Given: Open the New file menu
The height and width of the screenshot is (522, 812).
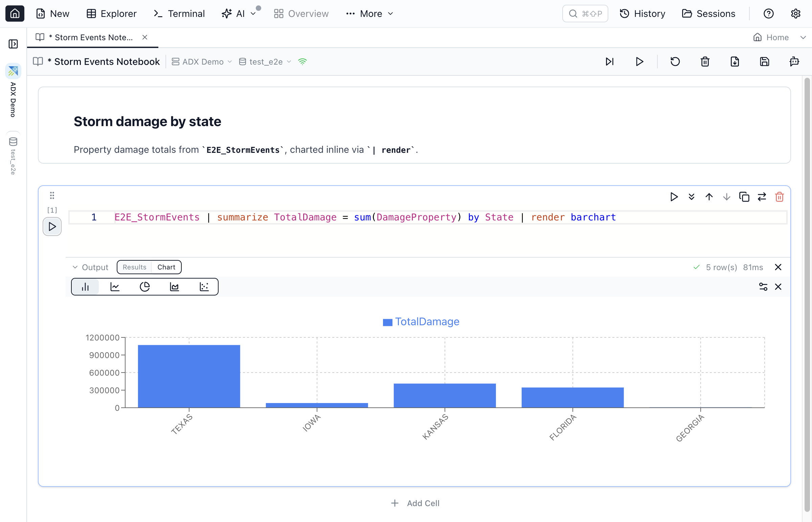Looking at the screenshot, I should 52,14.
